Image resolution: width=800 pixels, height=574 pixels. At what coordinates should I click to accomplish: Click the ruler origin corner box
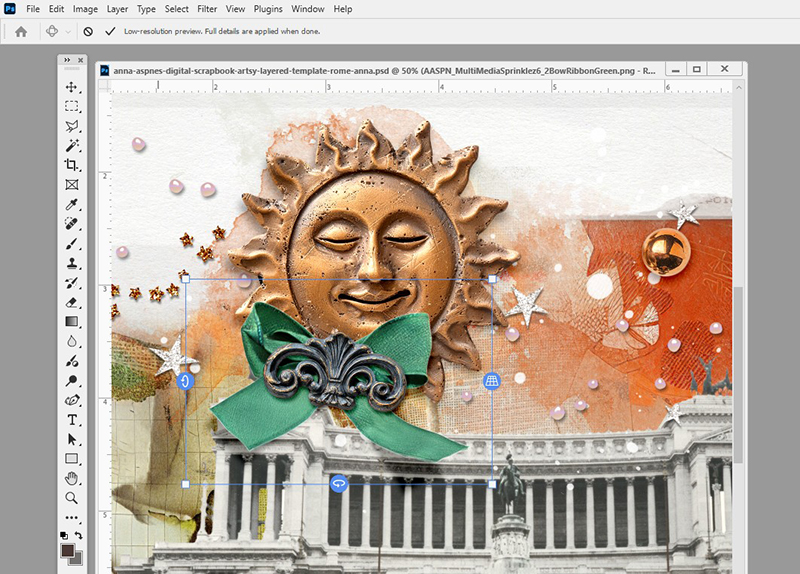pyautogui.click(x=105, y=86)
